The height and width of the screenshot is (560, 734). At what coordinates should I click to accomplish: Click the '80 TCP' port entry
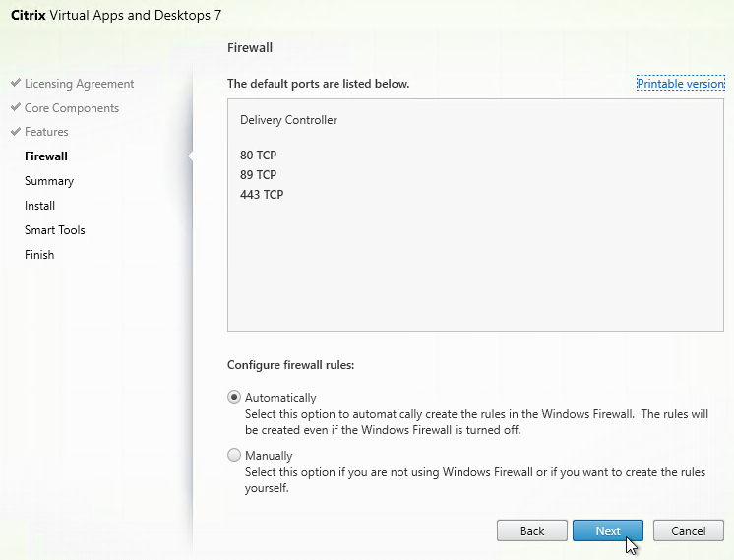click(x=259, y=155)
